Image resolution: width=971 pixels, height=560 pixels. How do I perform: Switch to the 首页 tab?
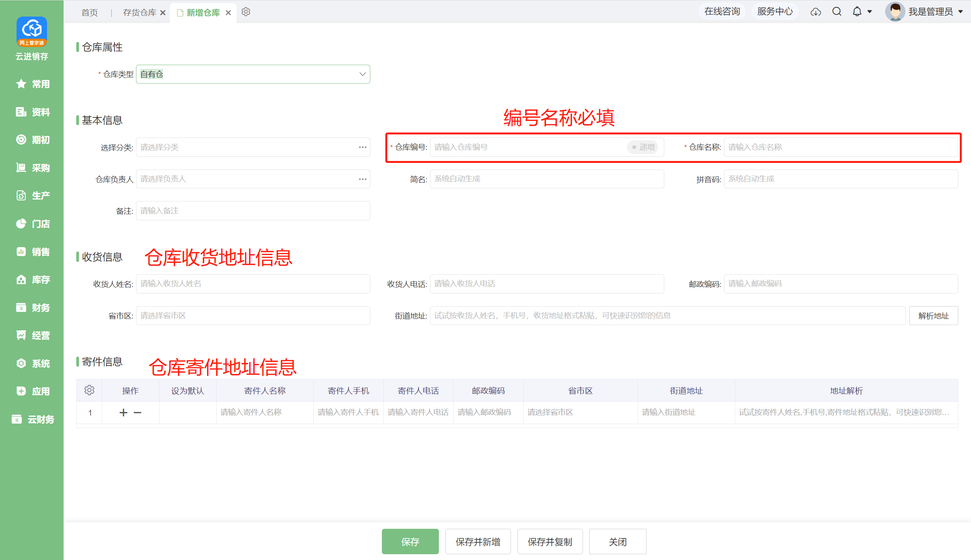tap(90, 13)
